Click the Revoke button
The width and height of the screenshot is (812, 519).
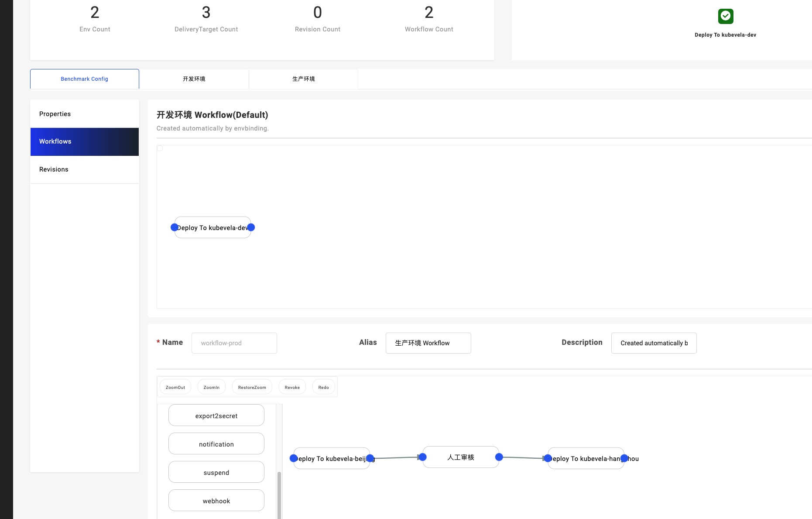pyautogui.click(x=292, y=387)
